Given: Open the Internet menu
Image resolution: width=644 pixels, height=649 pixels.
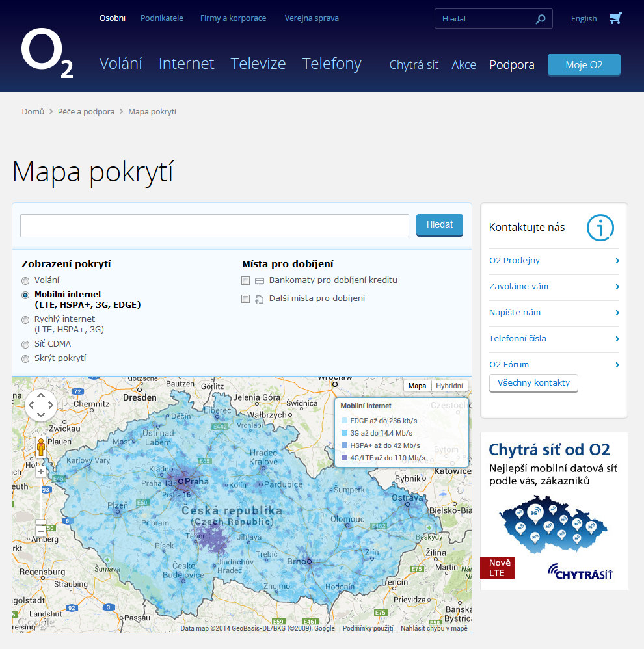Looking at the screenshot, I should 186,64.
